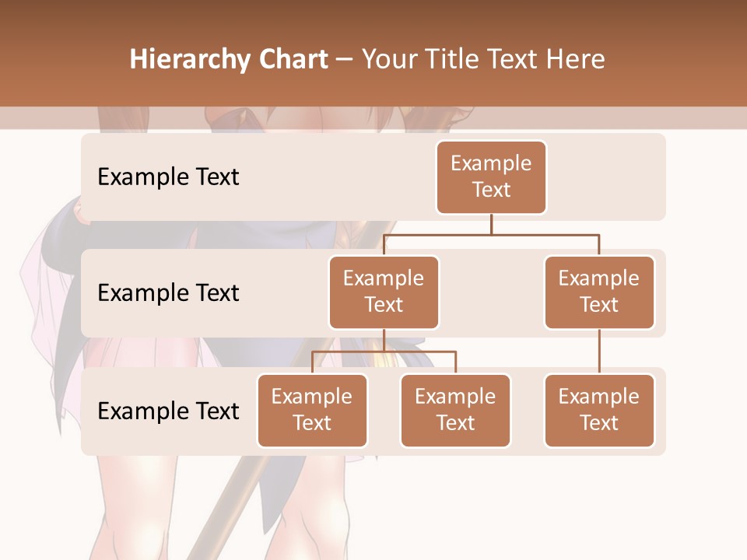Click the connector line below top box
Screen dimensions: 747x560
(491, 226)
